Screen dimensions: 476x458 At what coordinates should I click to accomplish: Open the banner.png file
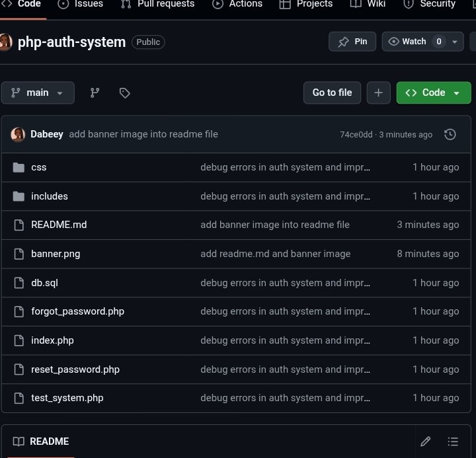56,254
